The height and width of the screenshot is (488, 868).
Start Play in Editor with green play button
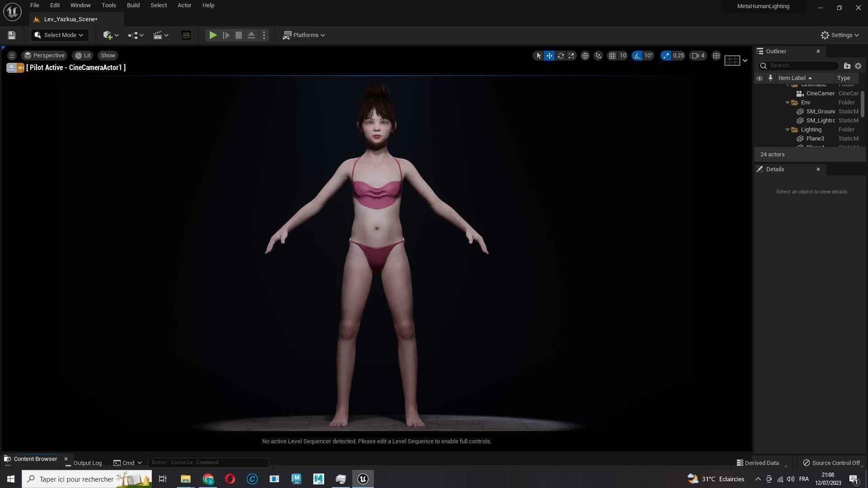(x=213, y=35)
